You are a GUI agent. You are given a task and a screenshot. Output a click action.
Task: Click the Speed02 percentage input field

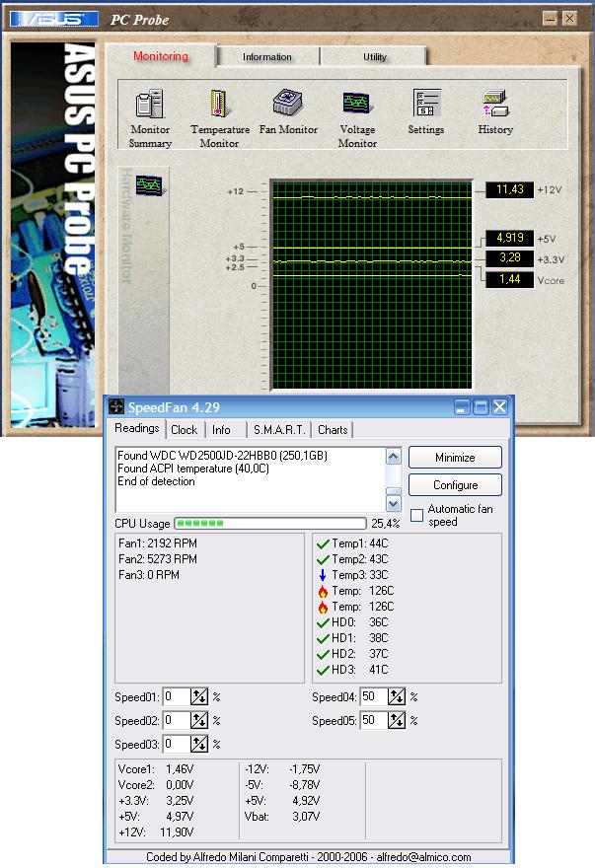pyautogui.click(x=177, y=720)
